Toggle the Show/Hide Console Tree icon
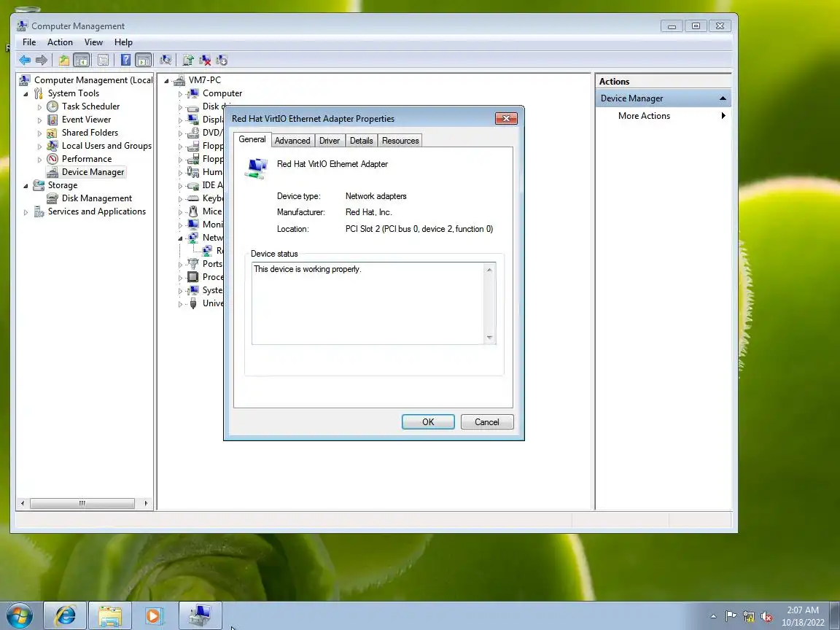 click(x=82, y=60)
